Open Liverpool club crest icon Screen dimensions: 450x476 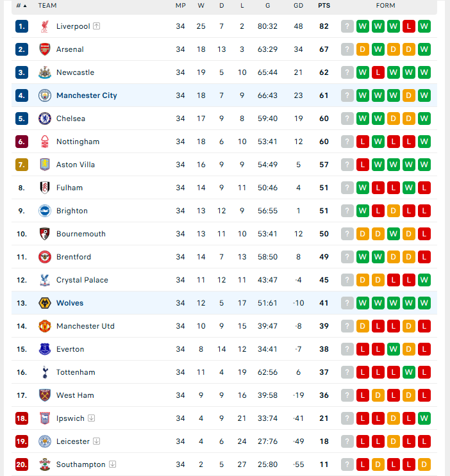(x=45, y=26)
